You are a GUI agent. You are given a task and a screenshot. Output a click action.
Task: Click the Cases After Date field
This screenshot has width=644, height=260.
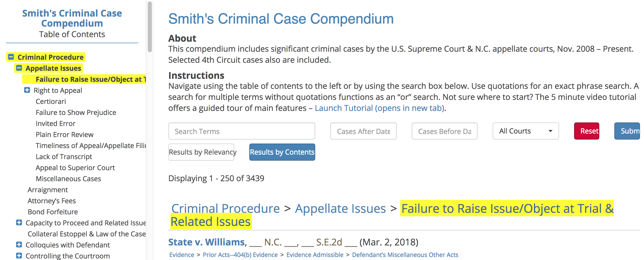pyautogui.click(x=363, y=131)
